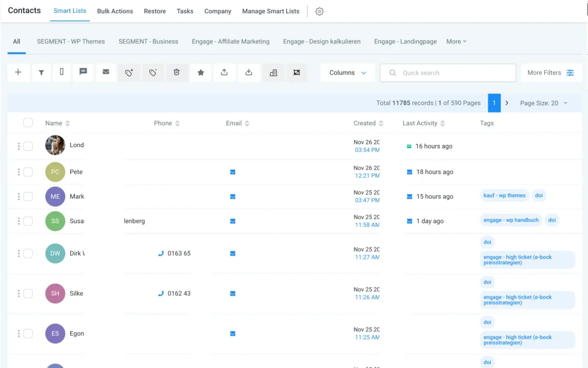Select the add tag icon
588x368 pixels.
point(129,72)
